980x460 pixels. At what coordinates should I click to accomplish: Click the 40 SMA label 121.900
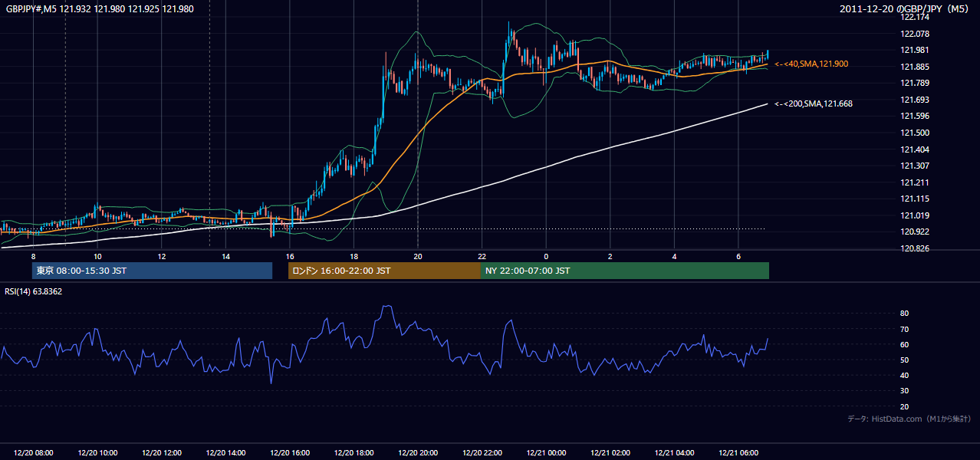pyautogui.click(x=811, y=64)
